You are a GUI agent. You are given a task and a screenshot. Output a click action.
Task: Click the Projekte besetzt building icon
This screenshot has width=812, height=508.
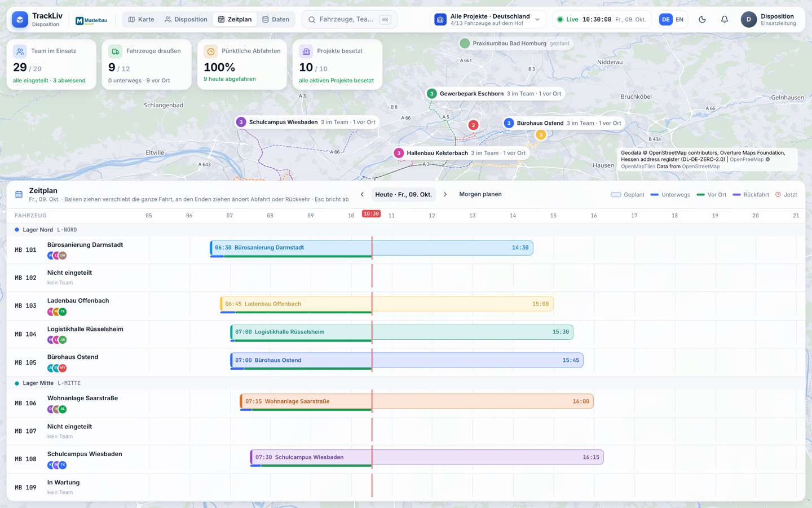(306, 51)
